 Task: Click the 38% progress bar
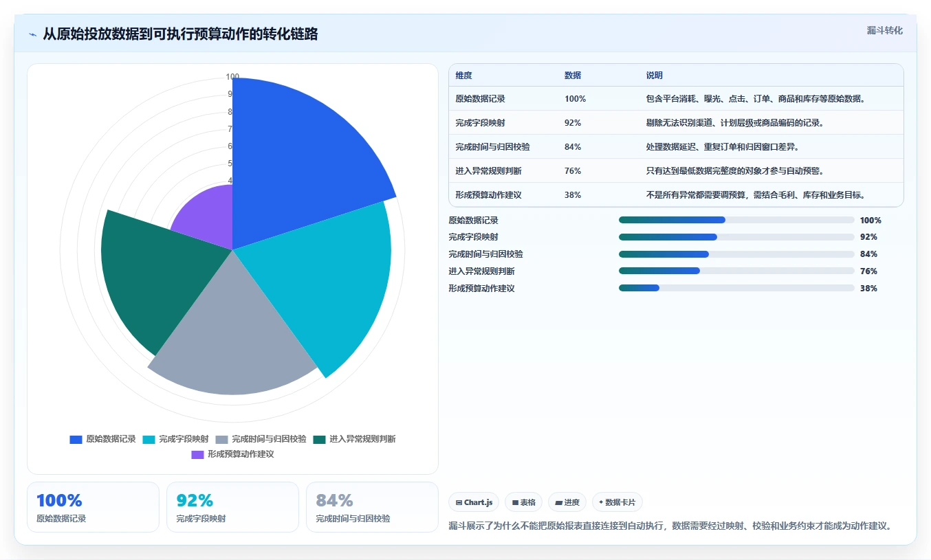[736, 288]
